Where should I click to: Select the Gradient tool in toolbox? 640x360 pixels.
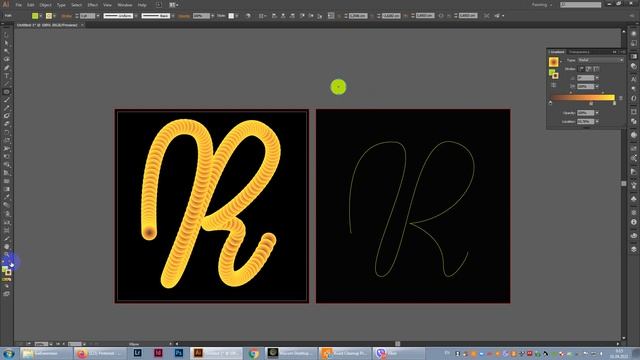[x=6, y=189]
